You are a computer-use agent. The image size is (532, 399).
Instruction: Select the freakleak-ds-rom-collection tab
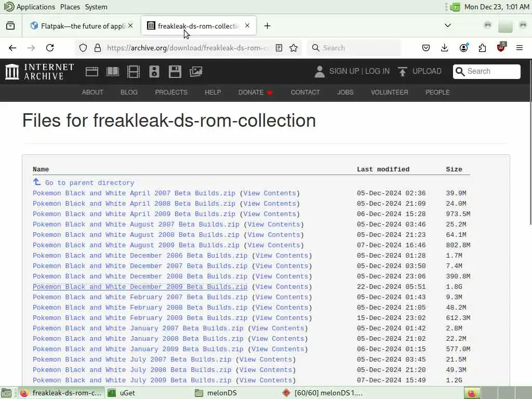pos(199,26)
